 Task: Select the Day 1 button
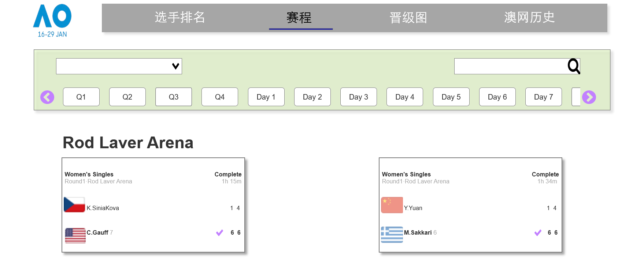point(266,97)
